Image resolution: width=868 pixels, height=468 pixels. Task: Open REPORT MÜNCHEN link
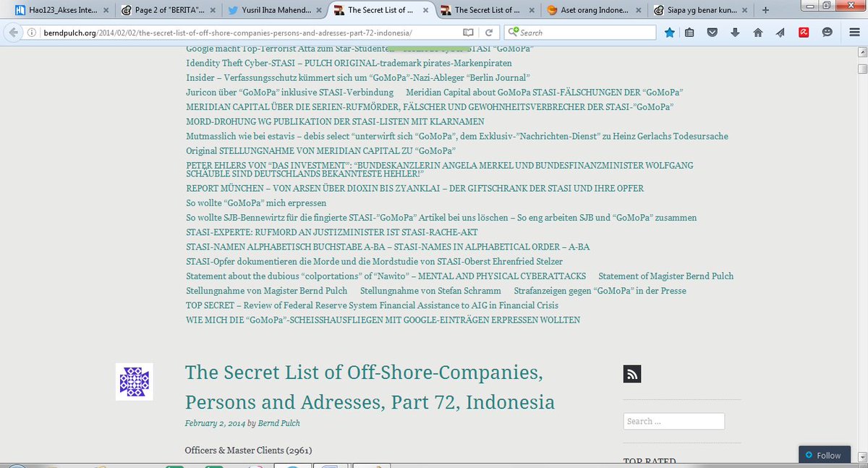click(414, 188)
